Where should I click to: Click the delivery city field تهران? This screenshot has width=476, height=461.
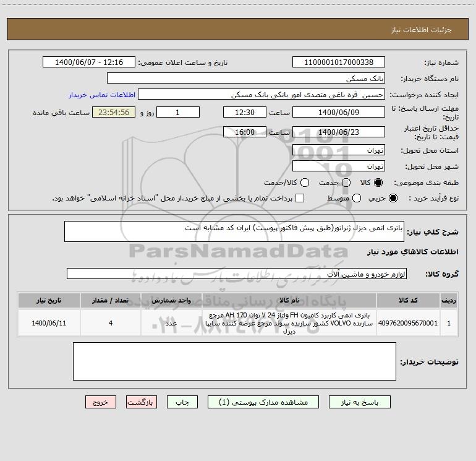pyautogui.click(x=339, y=166)
